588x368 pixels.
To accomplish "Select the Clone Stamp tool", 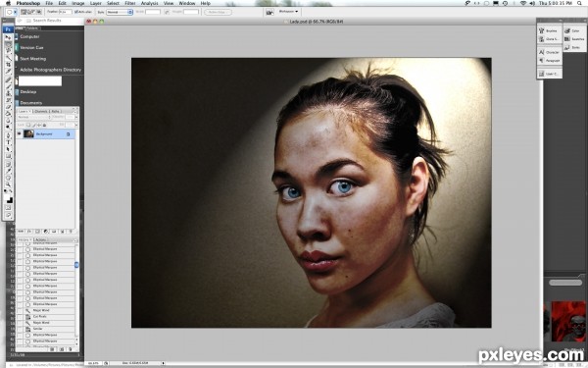I will [x=8, y=93].
